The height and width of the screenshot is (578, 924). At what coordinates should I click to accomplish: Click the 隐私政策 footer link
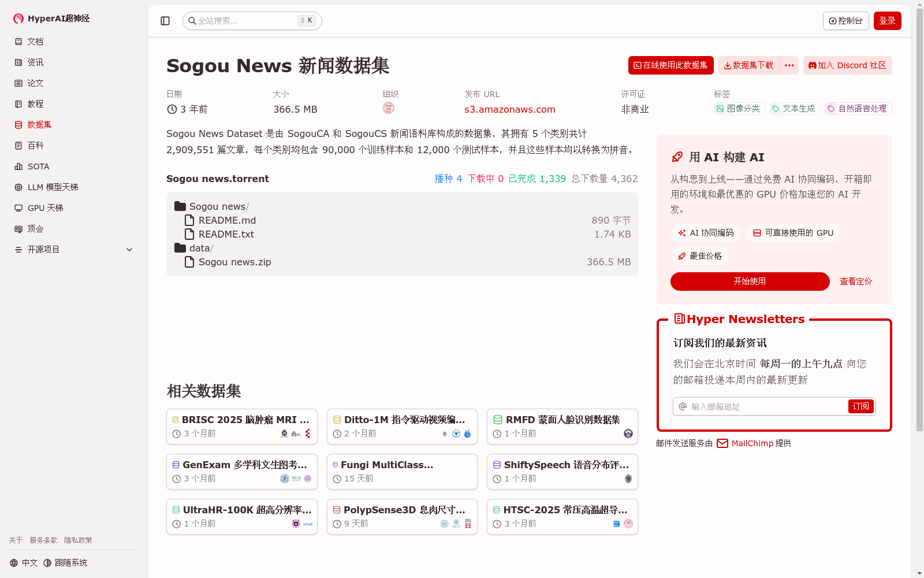click(78, 540)
